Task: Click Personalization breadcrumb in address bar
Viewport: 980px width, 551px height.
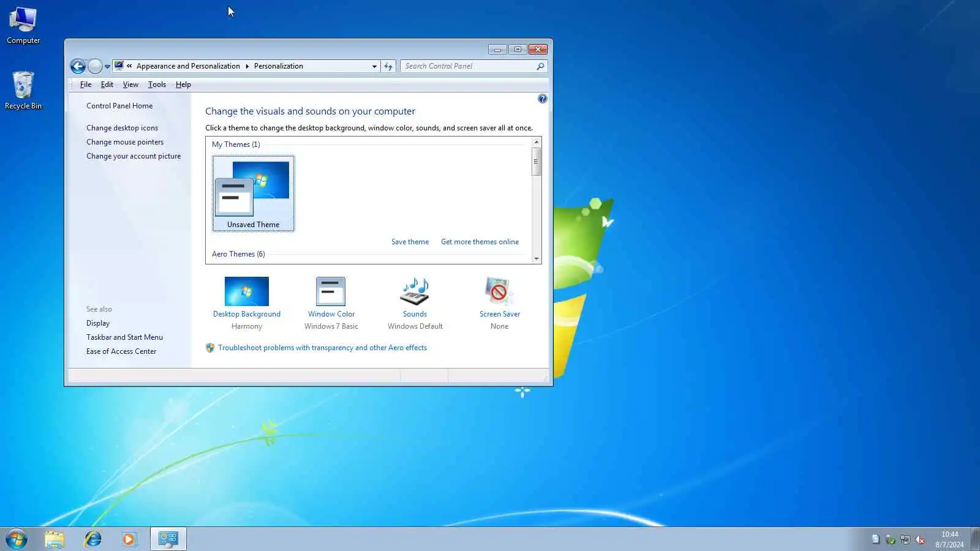Action: pos(278,66)
